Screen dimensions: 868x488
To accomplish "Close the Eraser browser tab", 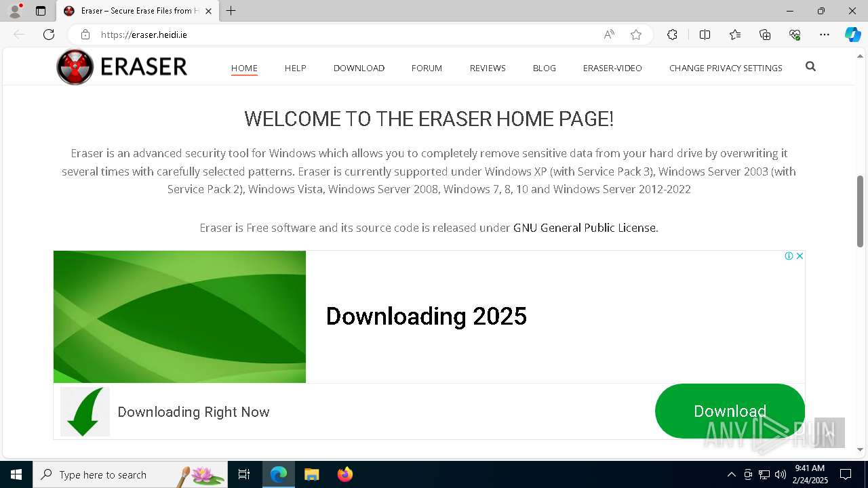I will pyautogui.click(x=208, y=11).
